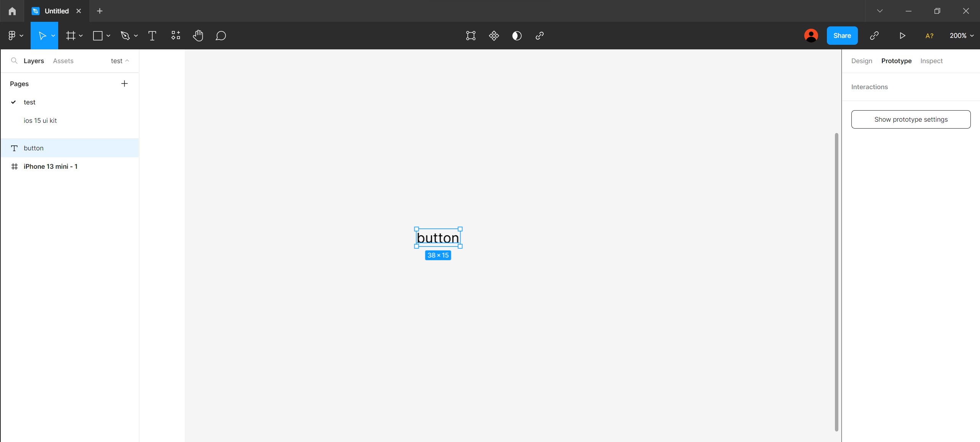Screen dimensions: 980x442
Task: Select the Text tool
Action: click(x=152, y=36)
